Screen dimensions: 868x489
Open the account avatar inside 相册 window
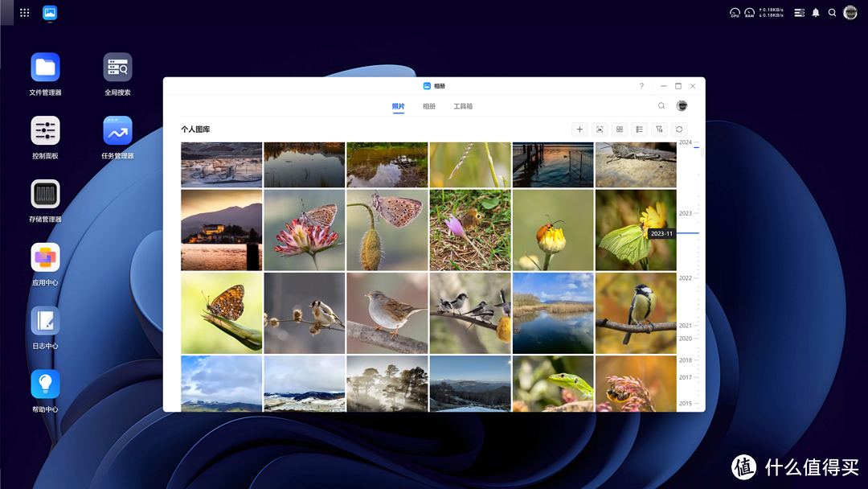(682, 106)
